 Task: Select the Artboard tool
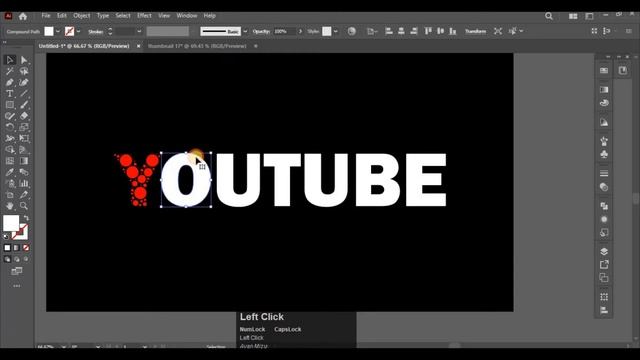(x=10, y=195)
